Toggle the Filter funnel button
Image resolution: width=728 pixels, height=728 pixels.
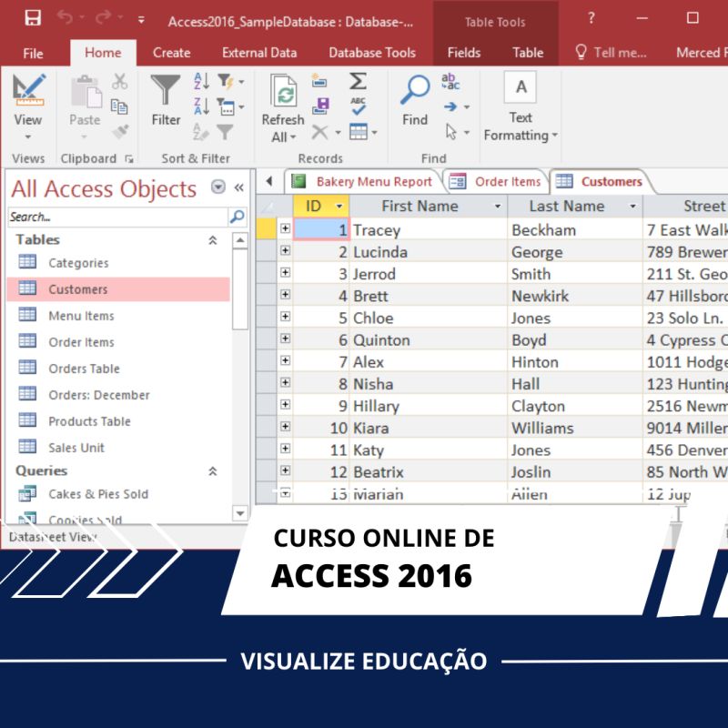(166, 100)
